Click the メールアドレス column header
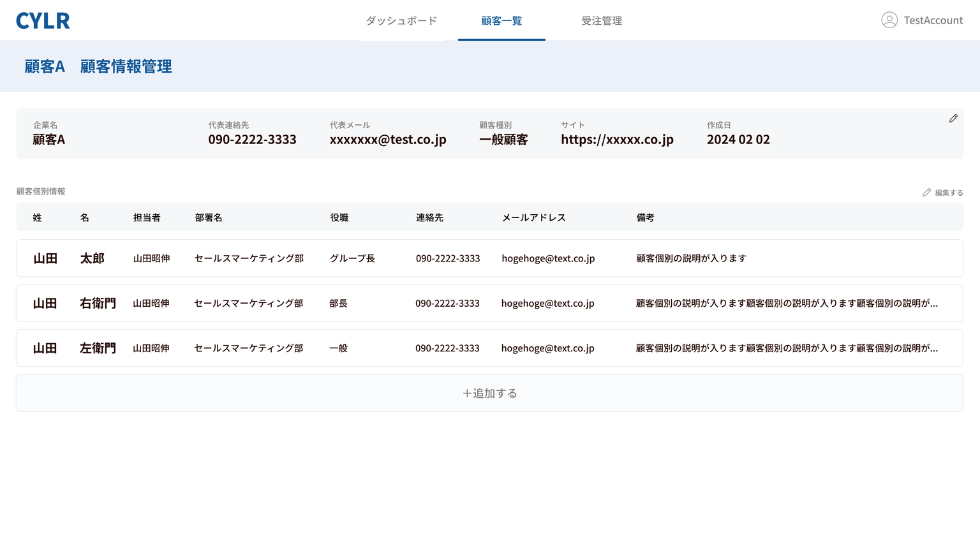The width and height of the screenshot is (980, 551). coord(533,218)
